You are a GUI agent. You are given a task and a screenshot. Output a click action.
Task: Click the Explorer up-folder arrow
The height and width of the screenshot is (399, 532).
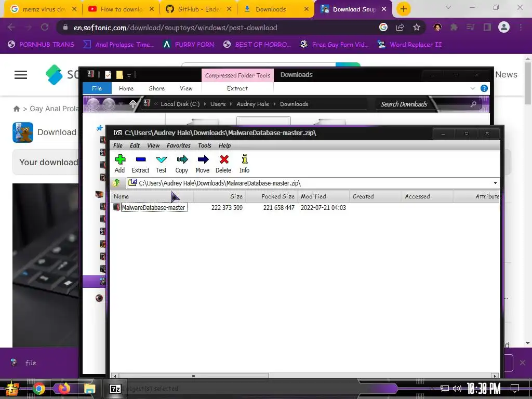132,104
